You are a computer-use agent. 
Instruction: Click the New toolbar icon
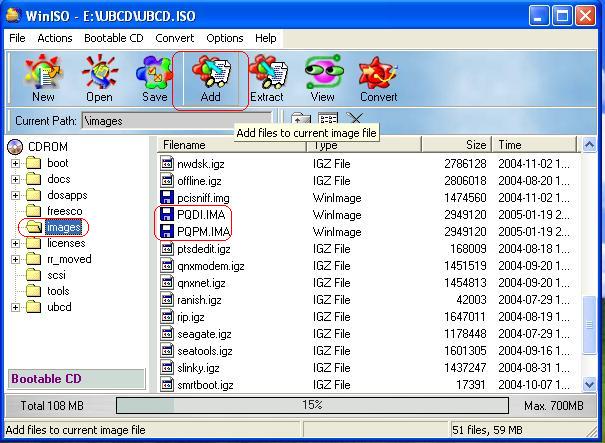(43, 79)
